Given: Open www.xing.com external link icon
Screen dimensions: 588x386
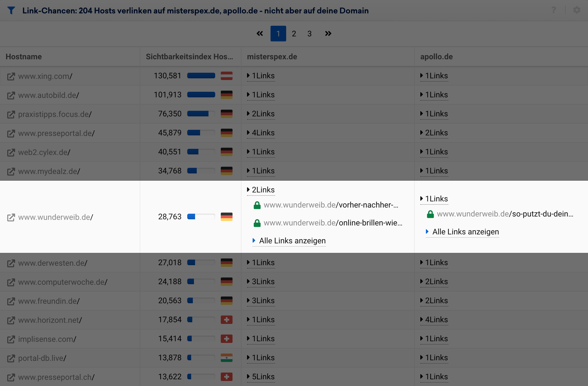Looking at the screenshot, I should pos(11,76).
